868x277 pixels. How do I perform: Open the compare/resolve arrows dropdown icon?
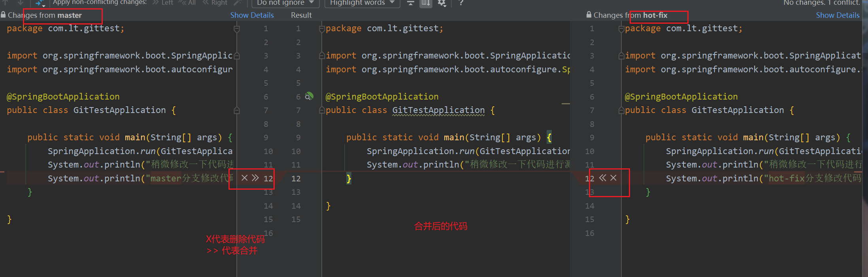[x=40, y=3]
